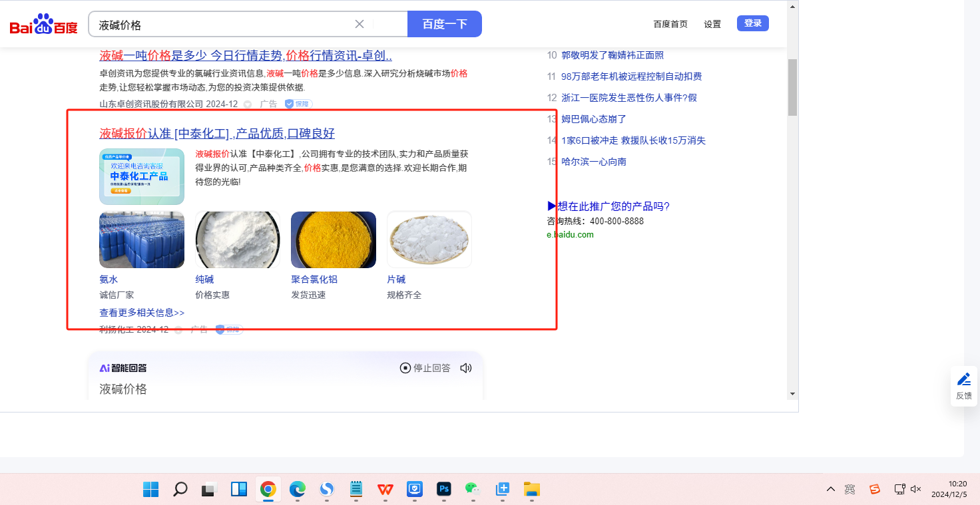This screenshot has width=980, height=505.
Task: Open the Widgets panel icon on taskbar
Action: coord(239,489)
